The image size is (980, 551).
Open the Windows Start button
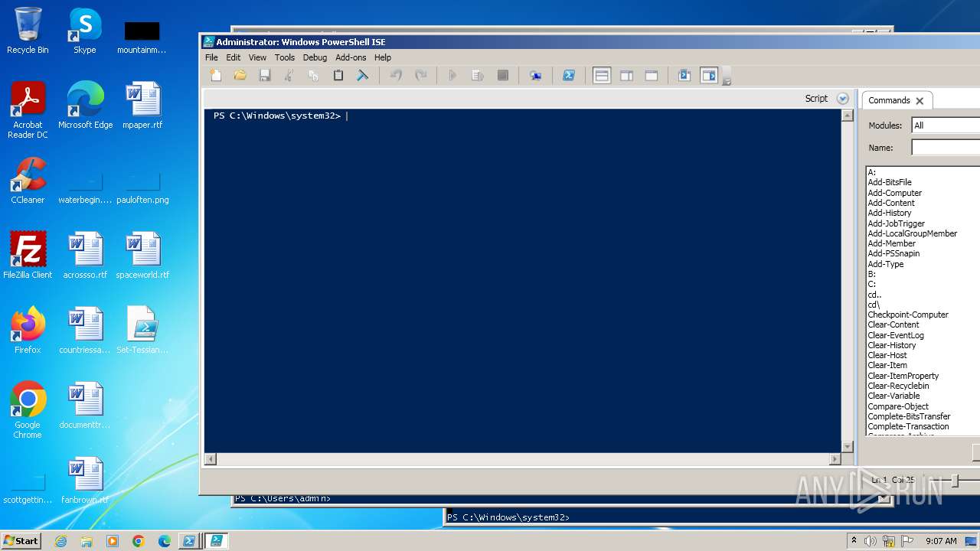[21, 540]
